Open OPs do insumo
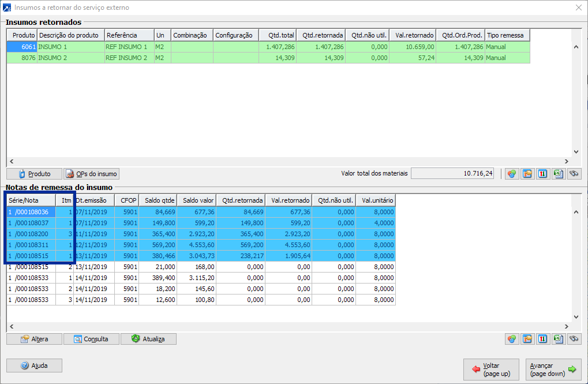The width and height of the screenshot is (588, 384). tap(91, 174)
